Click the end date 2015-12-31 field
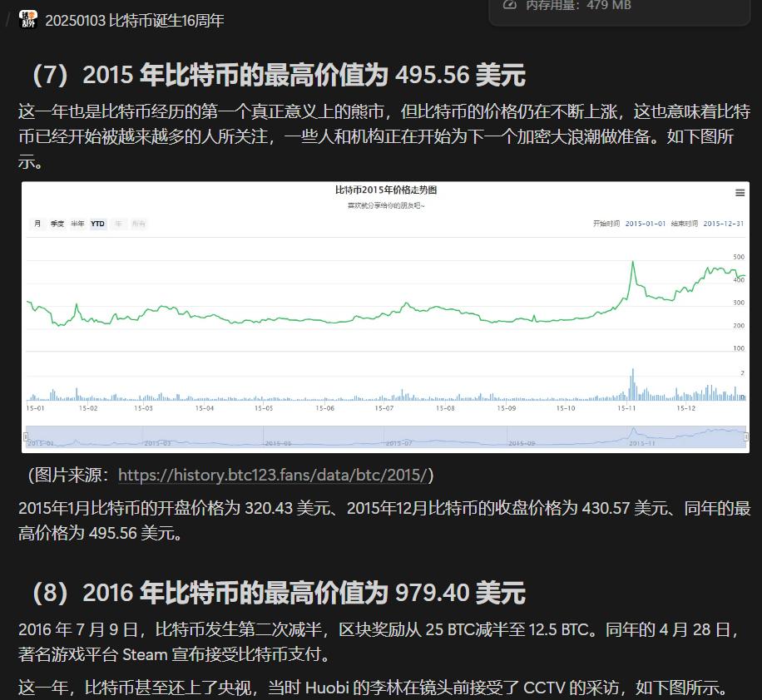Screen dimensions: 762x700 pos(724,224)
